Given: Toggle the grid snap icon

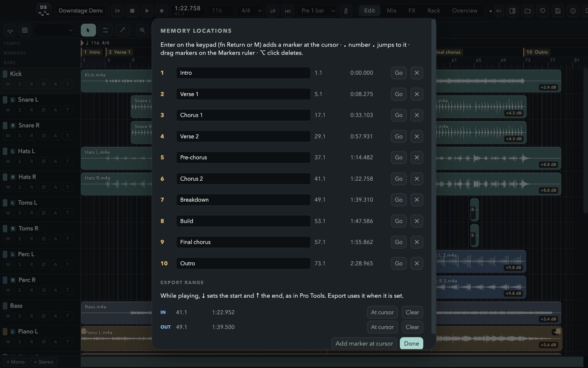Looking at the screenshot, I should 25,30.
